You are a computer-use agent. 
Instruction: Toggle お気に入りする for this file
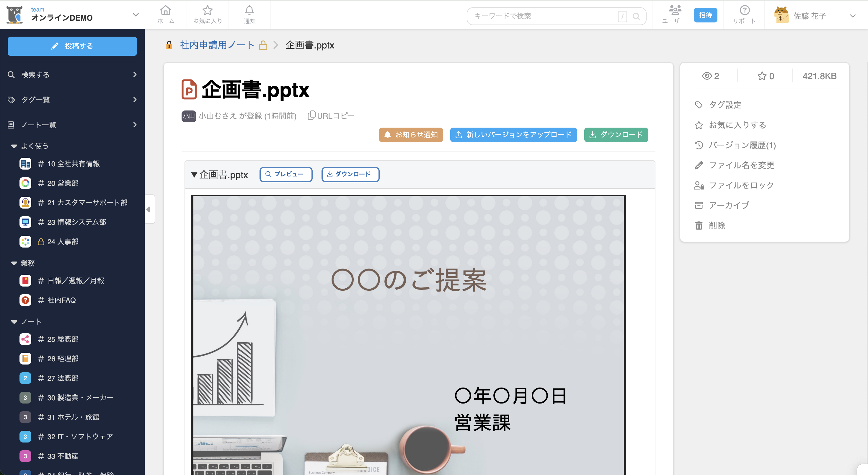point(730,125)
